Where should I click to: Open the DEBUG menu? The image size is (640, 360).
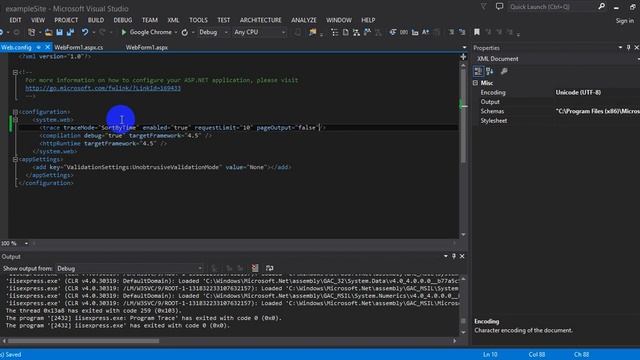pos(123,20)
